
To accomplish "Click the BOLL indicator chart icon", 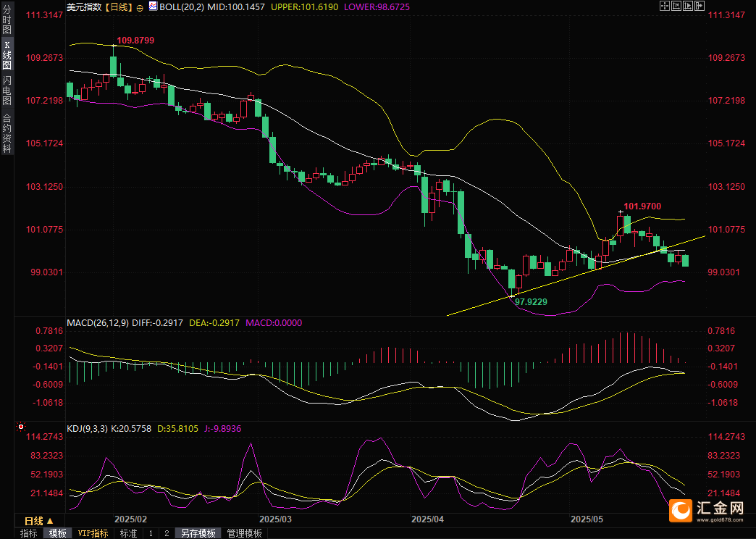I will click(x=153, y=7).
